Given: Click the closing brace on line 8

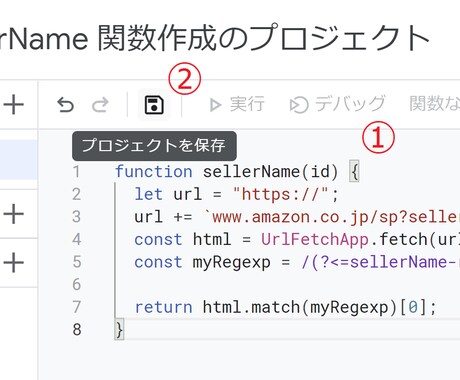Looking at the screenshot, I should point(119,330).
